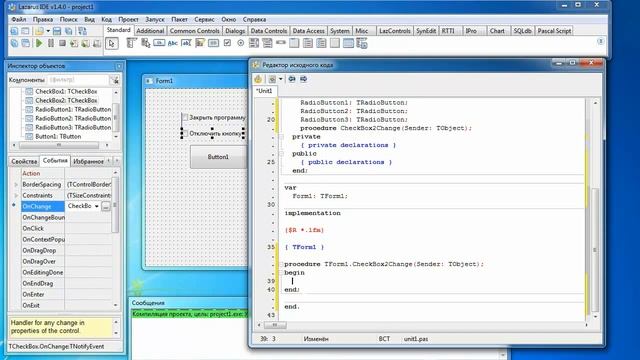Click the ellipsis button beside OnChange value
640x360 pixels.
(x=106, y=207)
